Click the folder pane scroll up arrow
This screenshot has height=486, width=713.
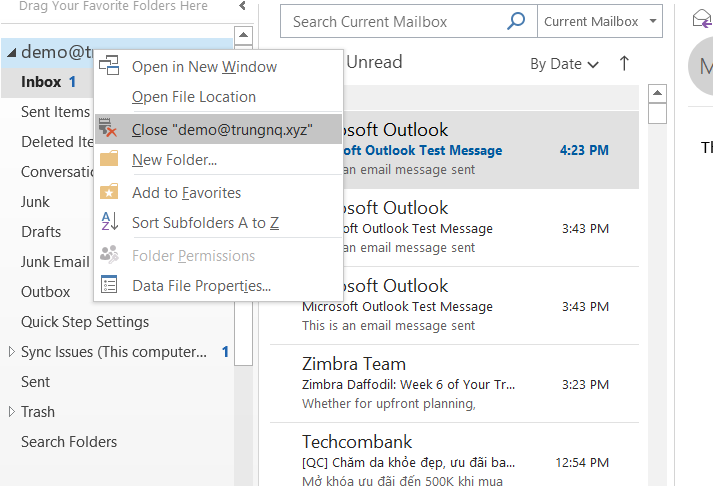click(x=243, y=35)
